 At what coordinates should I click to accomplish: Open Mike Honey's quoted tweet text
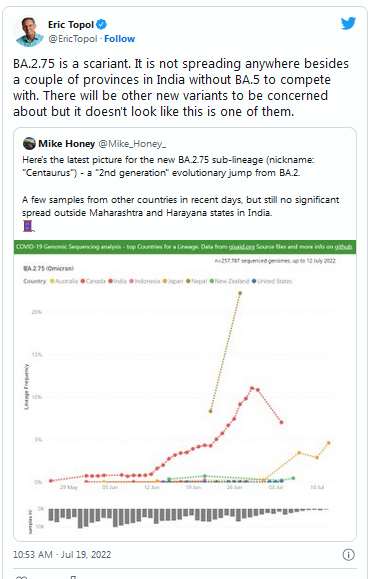tap(180, 186)
